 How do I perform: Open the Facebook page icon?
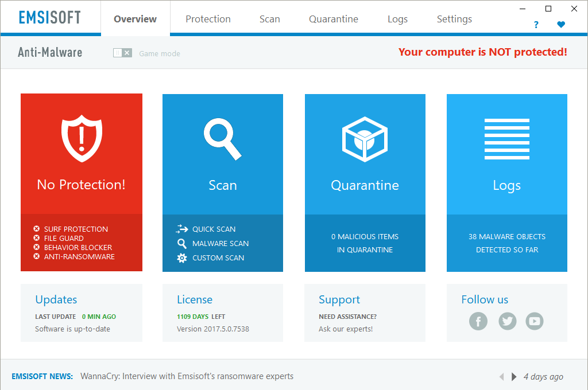(x=478, y=321)
